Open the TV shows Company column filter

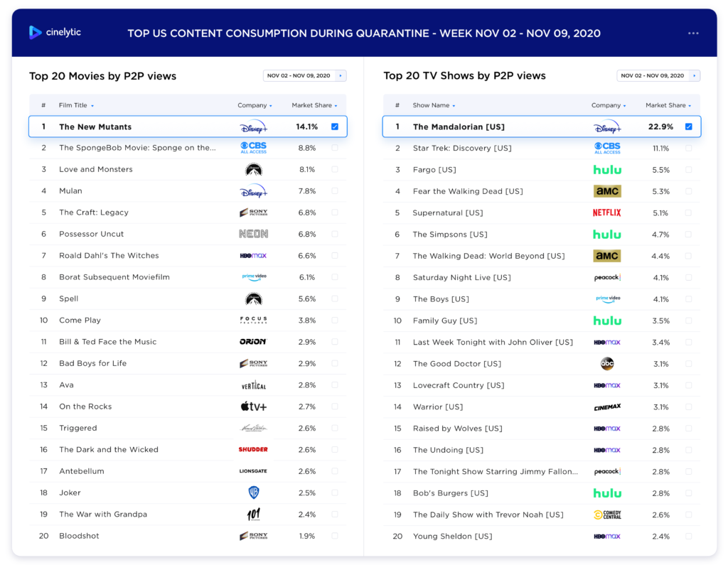point(609,105)
